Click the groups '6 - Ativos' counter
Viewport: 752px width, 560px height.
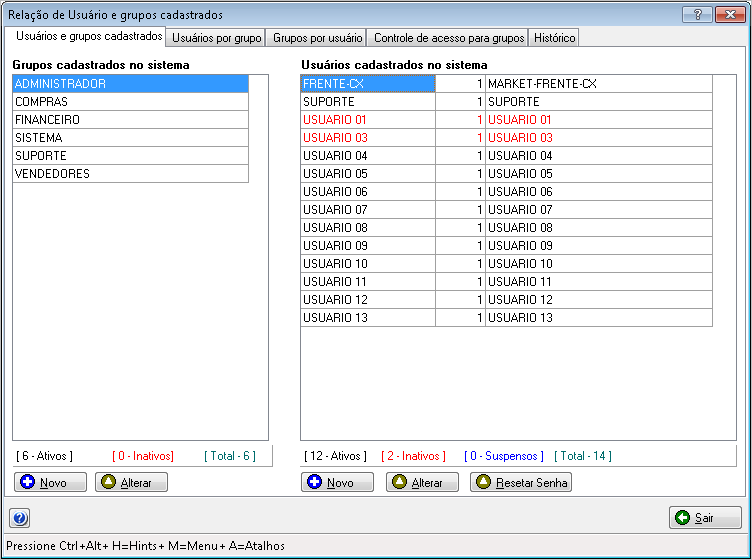[45, 455]
